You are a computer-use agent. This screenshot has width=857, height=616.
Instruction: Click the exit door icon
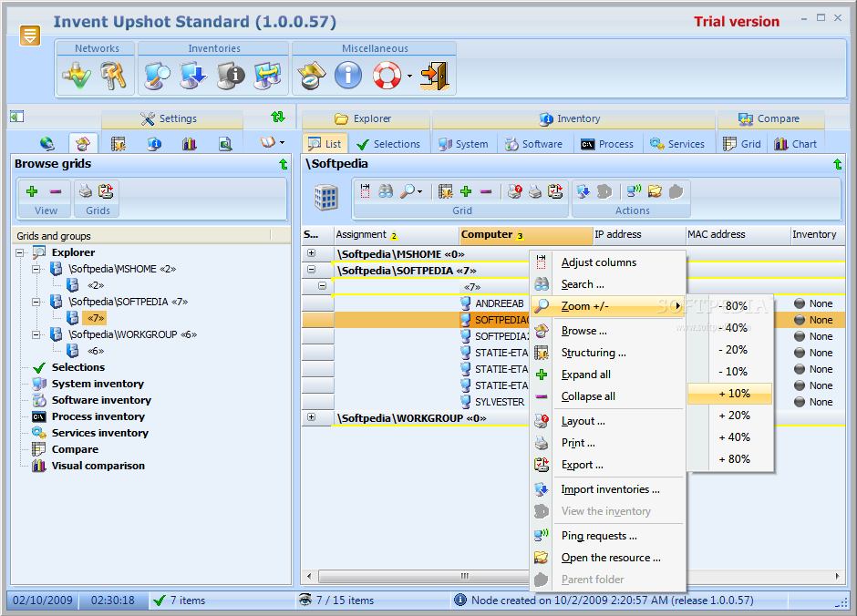(x=435, y=76)
